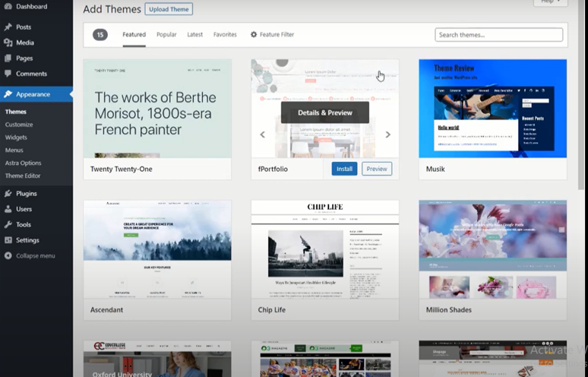
Task: Open Customize submenu link
Action: (x=19, y=125)
